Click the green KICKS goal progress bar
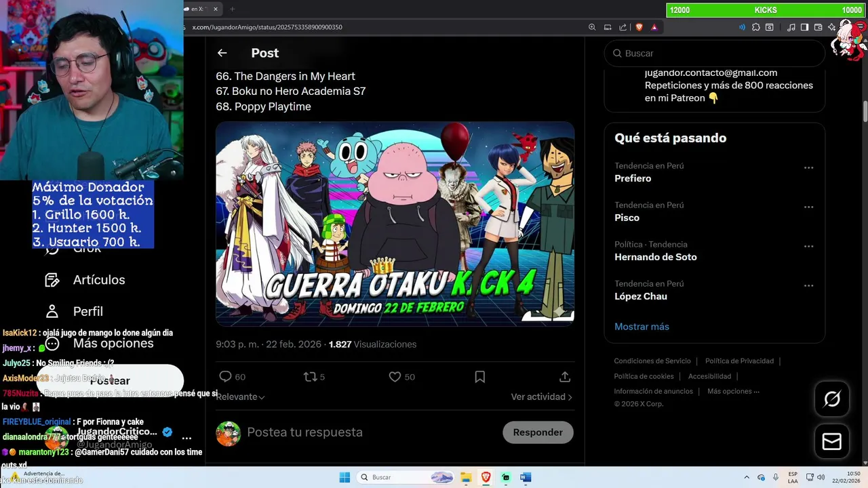Viewport: 868px width, 488px height. [x=766, y=10]
